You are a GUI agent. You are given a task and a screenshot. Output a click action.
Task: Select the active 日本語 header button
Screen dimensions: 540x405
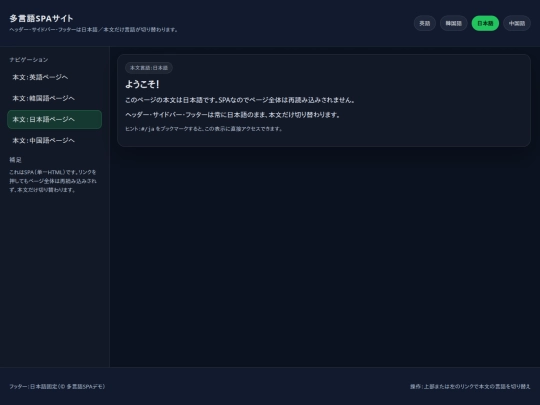point(485,23)
